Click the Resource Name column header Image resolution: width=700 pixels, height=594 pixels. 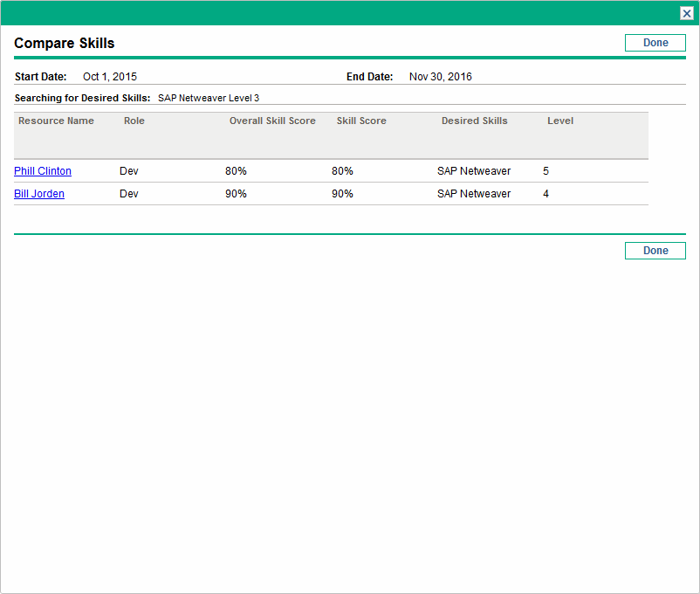(56, 121)
